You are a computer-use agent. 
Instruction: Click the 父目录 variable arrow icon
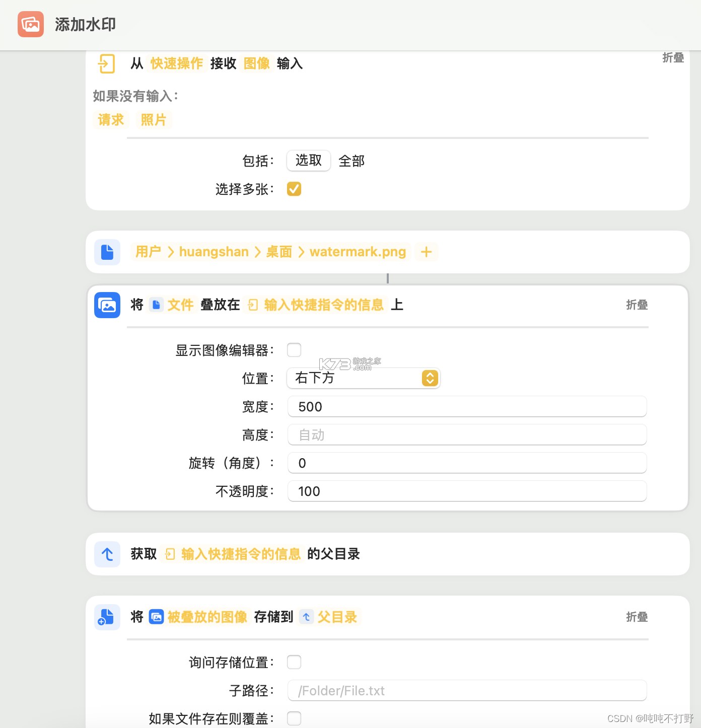[306, 617]
